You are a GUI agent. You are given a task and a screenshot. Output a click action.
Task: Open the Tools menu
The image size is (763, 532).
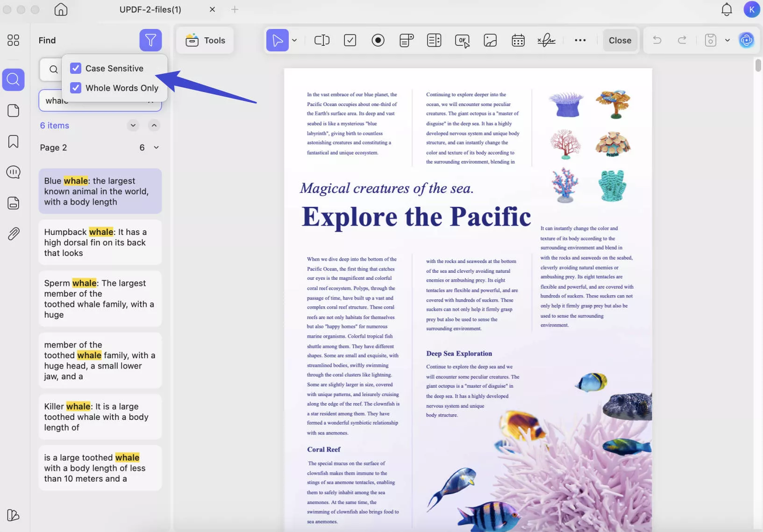point(205,40)
